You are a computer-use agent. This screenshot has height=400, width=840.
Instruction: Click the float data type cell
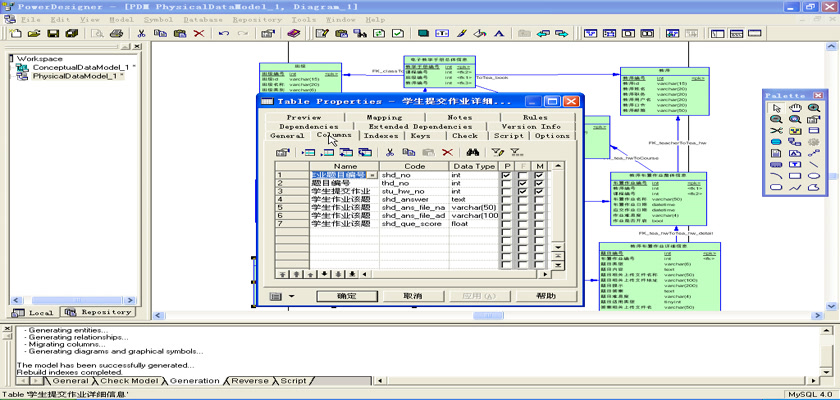click(474, 223)
